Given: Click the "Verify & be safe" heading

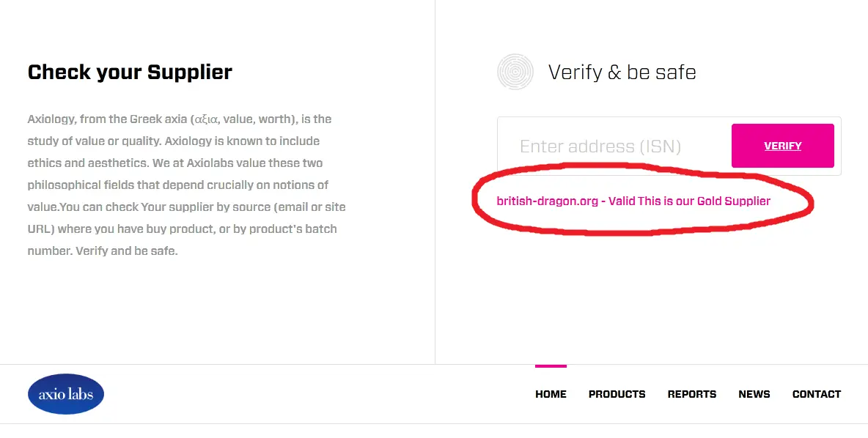Looking at the screenshot, I should point(622,73).
